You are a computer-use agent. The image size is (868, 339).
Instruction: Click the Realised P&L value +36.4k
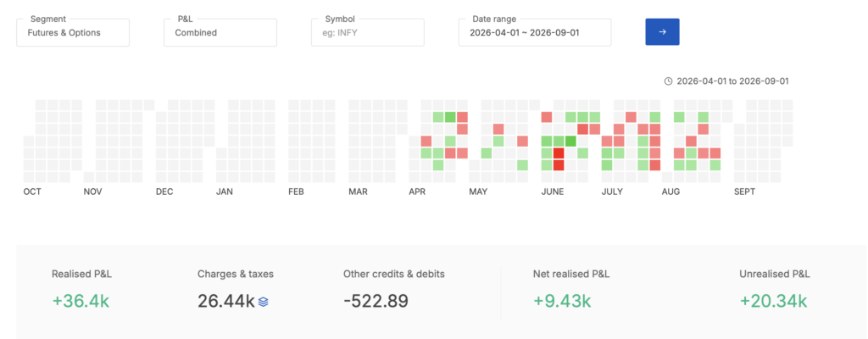[81, 302]
